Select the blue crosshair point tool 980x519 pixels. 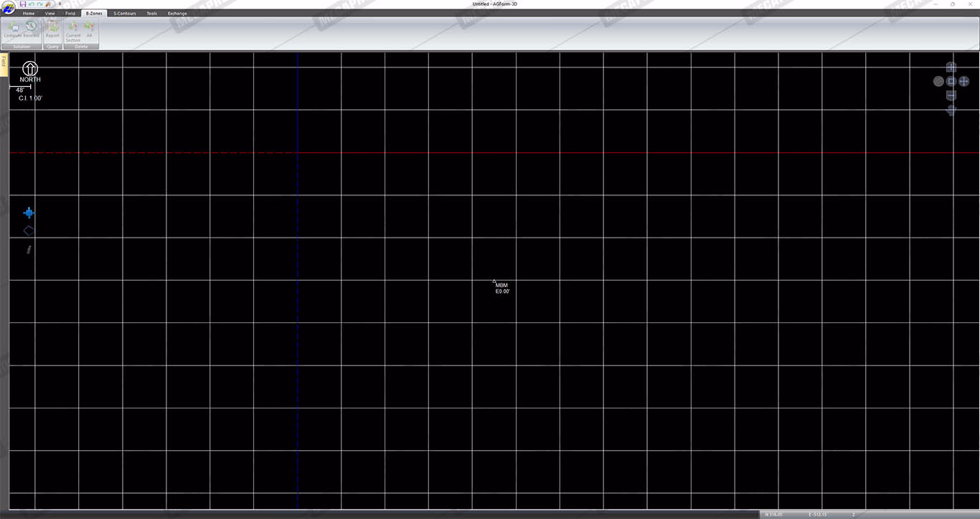29,212
